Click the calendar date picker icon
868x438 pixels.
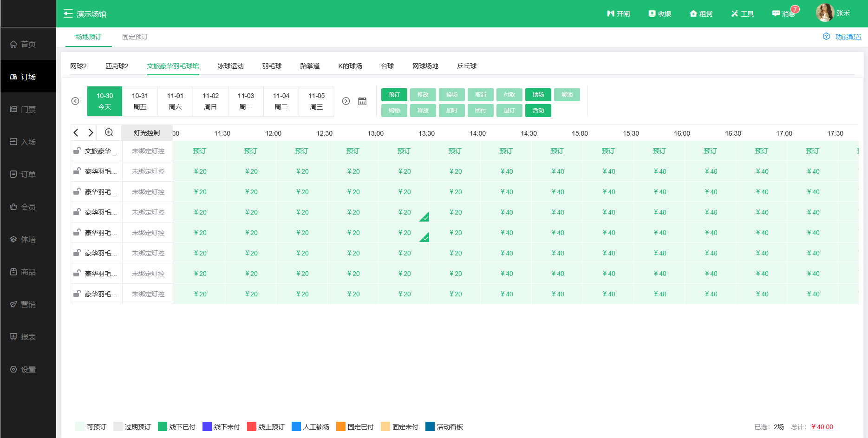point(362,101)
